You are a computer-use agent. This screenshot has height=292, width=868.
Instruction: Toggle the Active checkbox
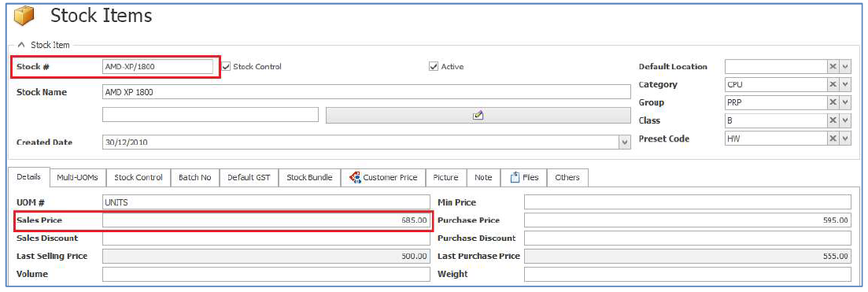point(434,66)
